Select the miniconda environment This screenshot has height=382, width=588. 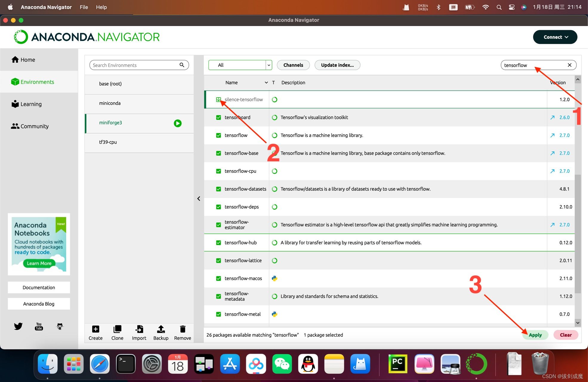coord(139,103)
